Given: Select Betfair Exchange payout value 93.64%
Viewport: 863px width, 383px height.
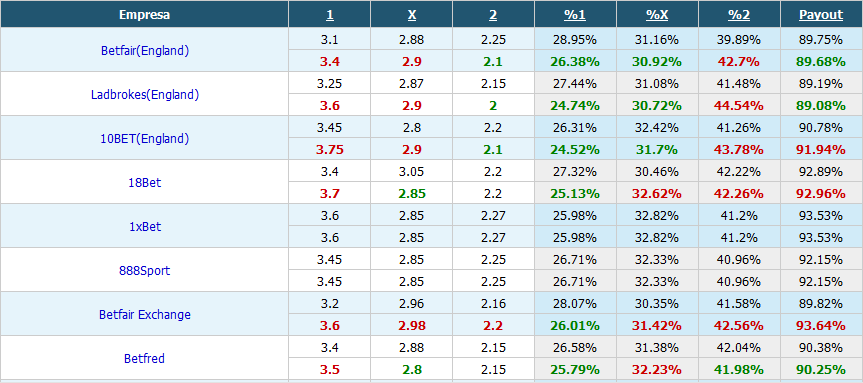Looking at the screenshot, I should (x=821, y=326).
